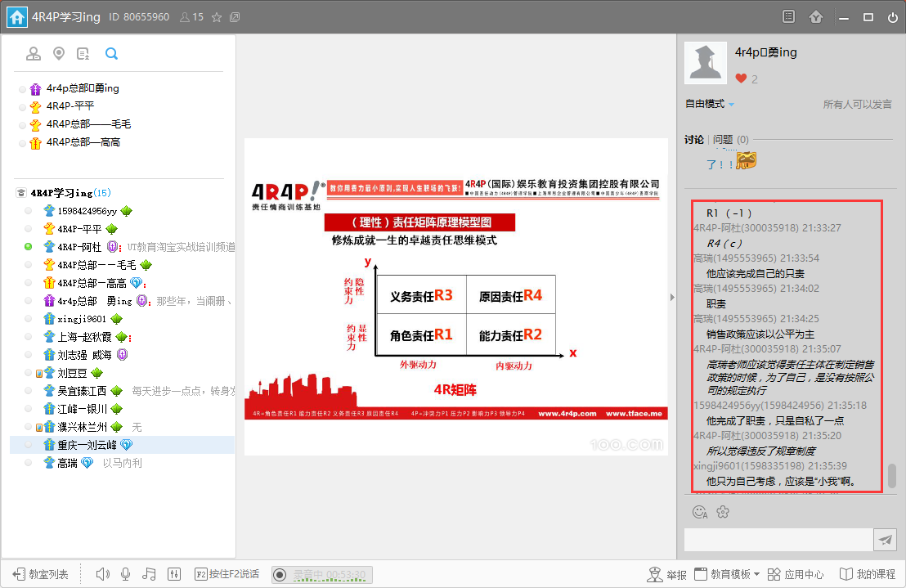Open the 教育模板 dropdown menu
The width and height of the screenshot is (906, 588).
pyautogui.click(x=727, y=574)
